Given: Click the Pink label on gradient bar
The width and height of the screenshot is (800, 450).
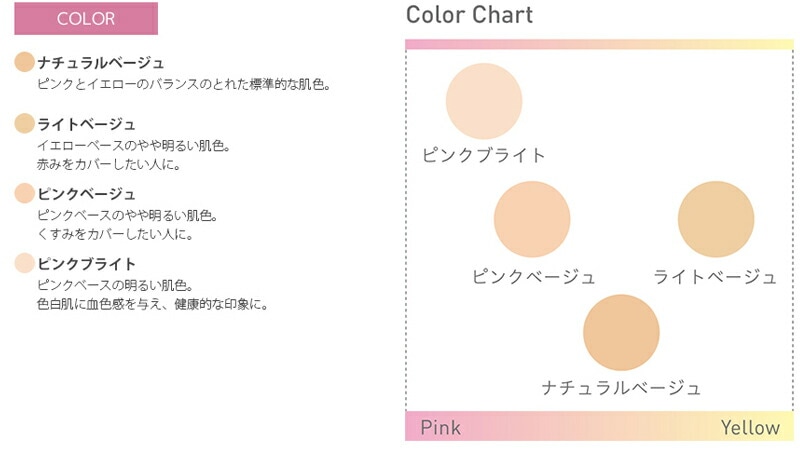Looking at the screenshot, I should (441, 428).
